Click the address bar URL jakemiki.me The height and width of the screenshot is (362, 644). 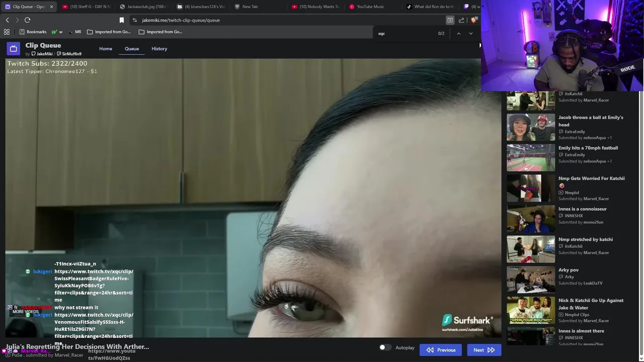(181, 20)
